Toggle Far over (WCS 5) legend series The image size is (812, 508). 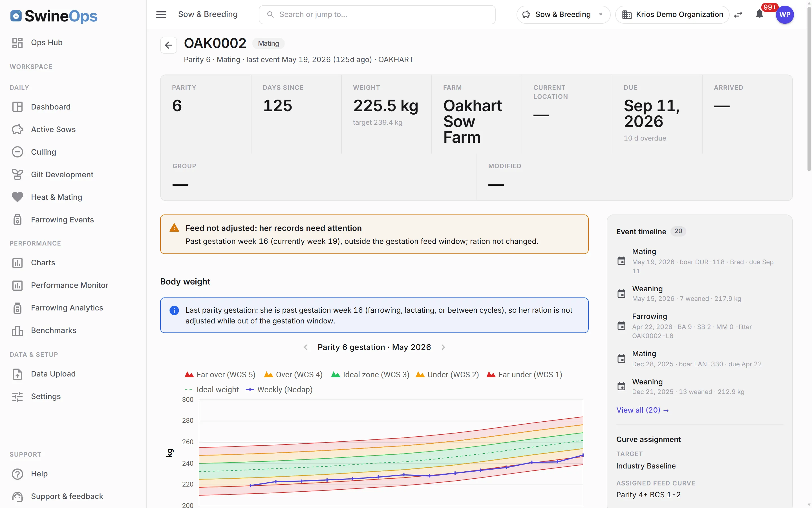(x=220, y=374)
